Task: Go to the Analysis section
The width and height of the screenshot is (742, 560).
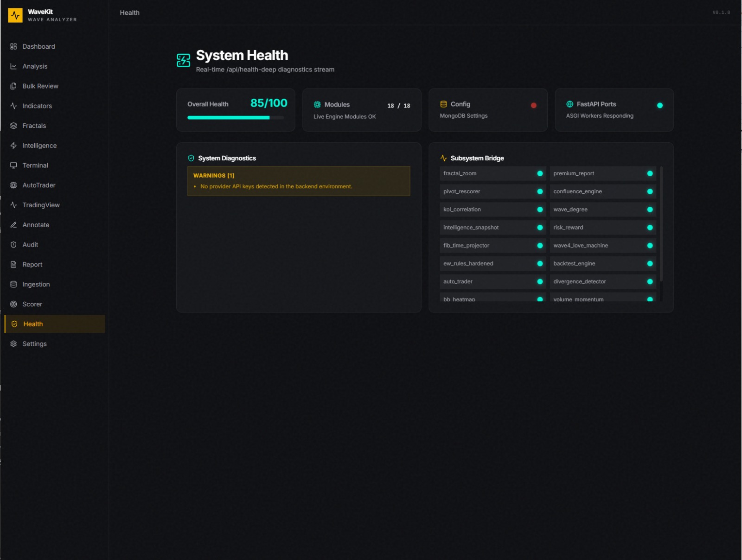Action: [x=55, y=66]
